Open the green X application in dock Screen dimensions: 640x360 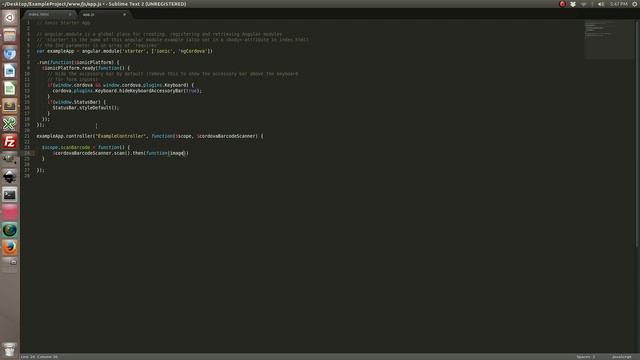point(9,124)
